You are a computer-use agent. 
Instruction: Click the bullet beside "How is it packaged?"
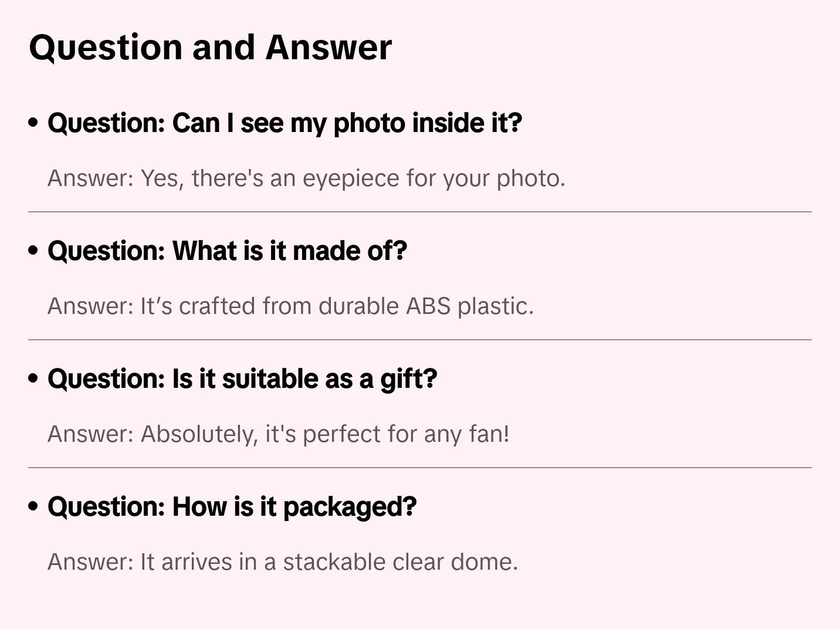pyautogui.click(x=33, y=506)
